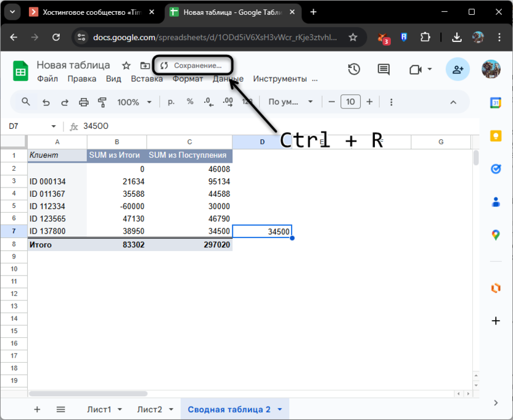
Task: Open the zoom 100% dropdown
Action: [134, 102]
